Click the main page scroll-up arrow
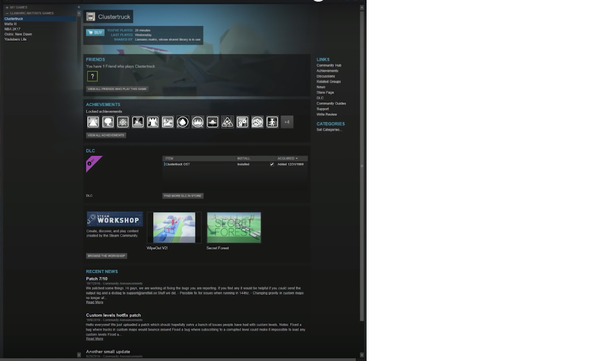Screen dimensions: 590x361 point(362,8)
